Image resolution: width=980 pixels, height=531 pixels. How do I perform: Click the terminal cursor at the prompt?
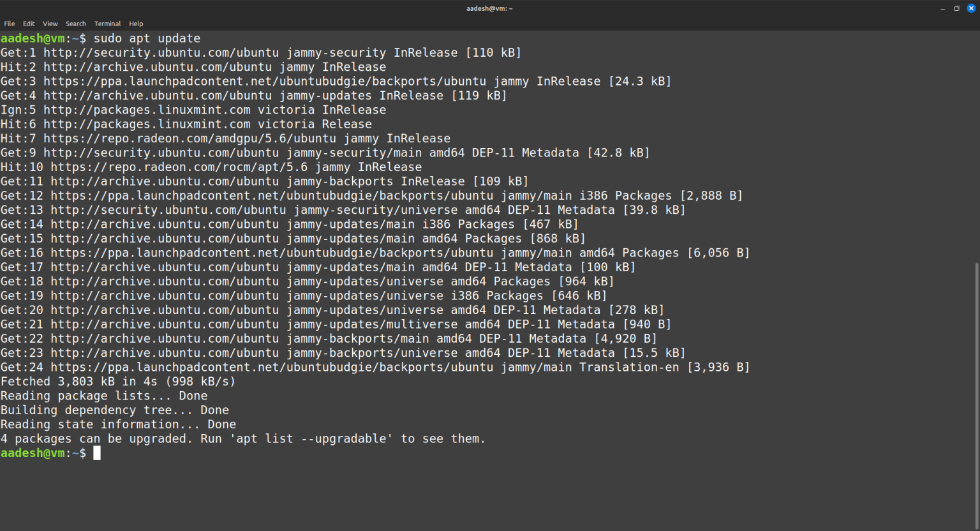tap(96, 452)
